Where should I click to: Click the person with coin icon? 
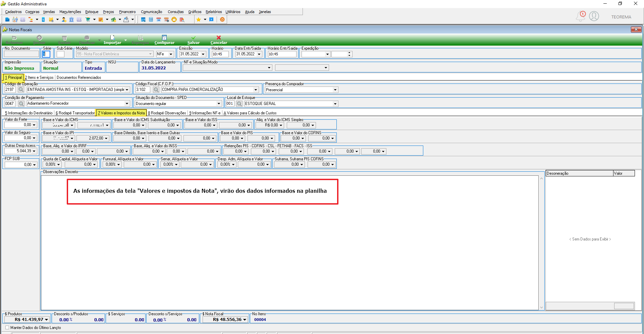(x=64, y=20)
